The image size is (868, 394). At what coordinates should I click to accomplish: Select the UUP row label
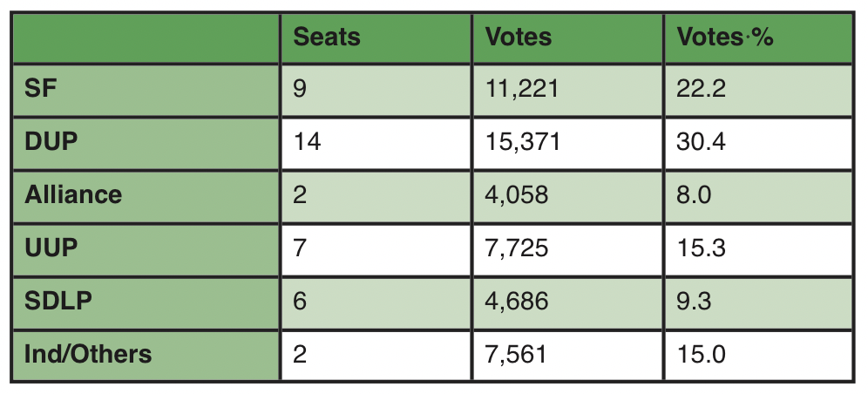click(x=51, y=248)
